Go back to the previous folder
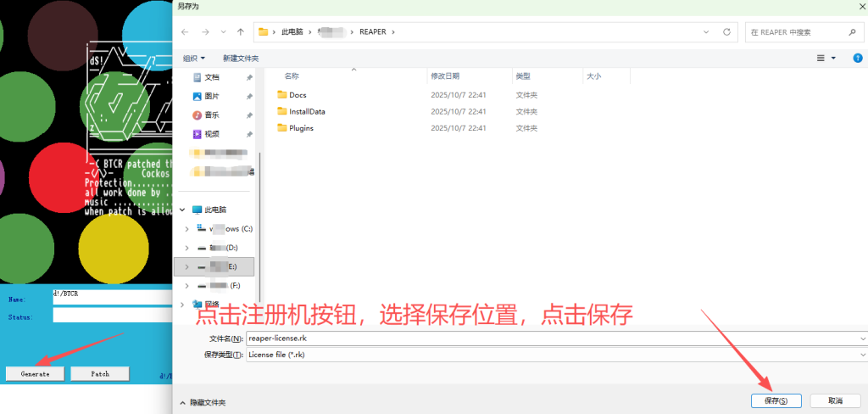This screenshot has width=868, height=414. (x=185, y=32)
